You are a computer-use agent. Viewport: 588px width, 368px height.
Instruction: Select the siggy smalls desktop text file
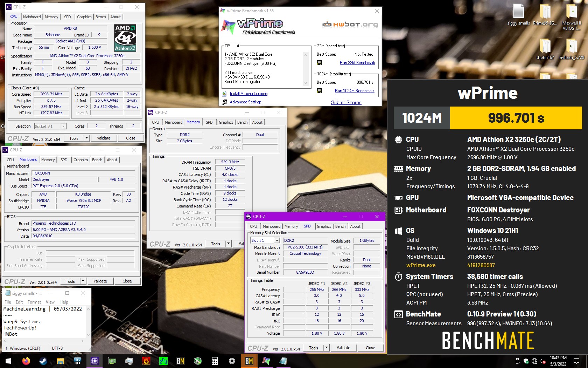click(x=519, y=15)
